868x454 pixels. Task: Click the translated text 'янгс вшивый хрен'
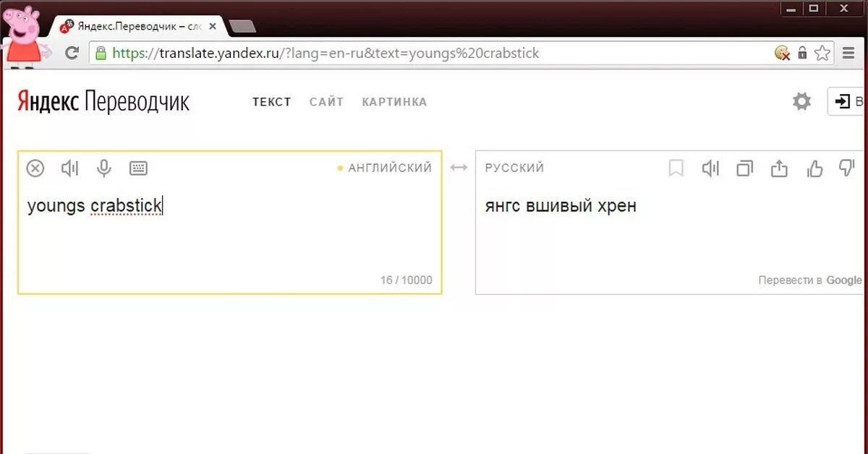click(561, 206)
